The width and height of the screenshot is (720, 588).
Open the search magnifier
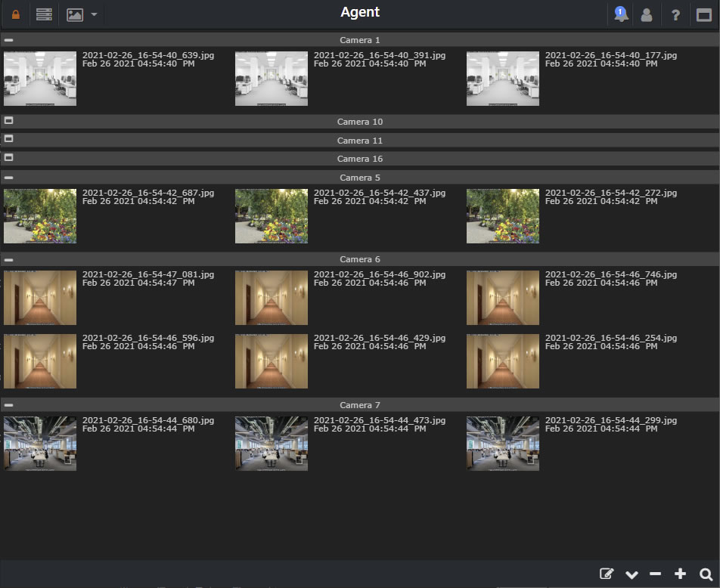tap(705, 574)
